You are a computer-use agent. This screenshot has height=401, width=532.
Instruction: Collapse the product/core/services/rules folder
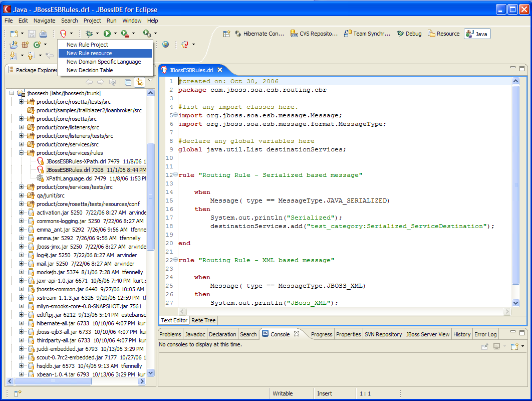(x=22, y=152)
